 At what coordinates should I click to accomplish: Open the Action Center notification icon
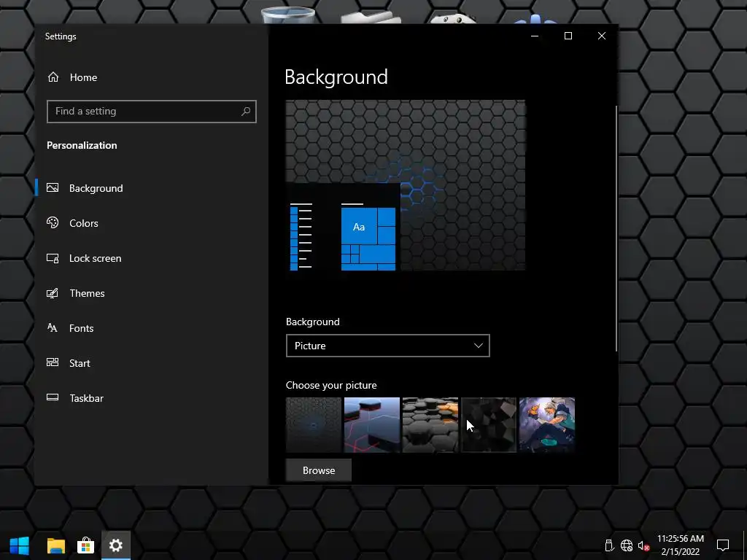tap(723, 545)
